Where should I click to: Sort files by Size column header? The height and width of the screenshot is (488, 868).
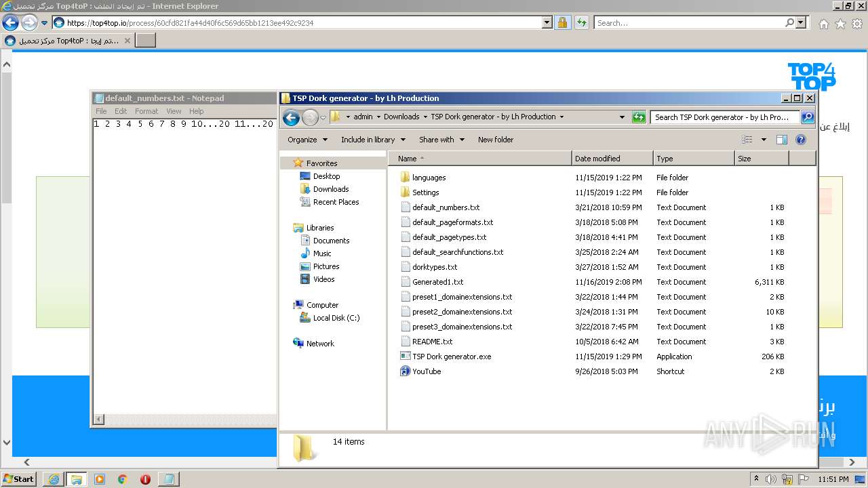tap(762, 159)
